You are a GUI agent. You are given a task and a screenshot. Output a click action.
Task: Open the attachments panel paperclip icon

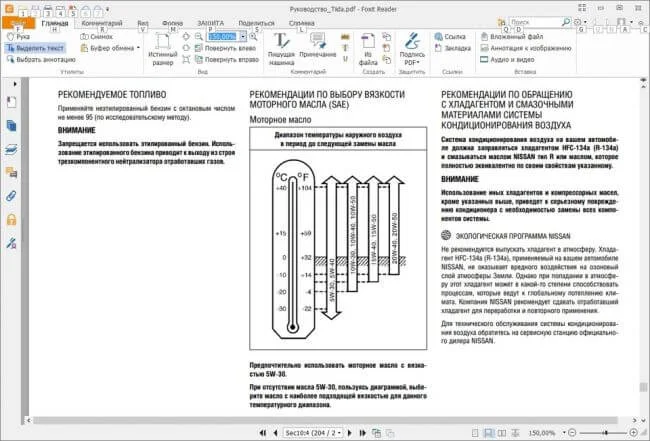tap(11, 198)
